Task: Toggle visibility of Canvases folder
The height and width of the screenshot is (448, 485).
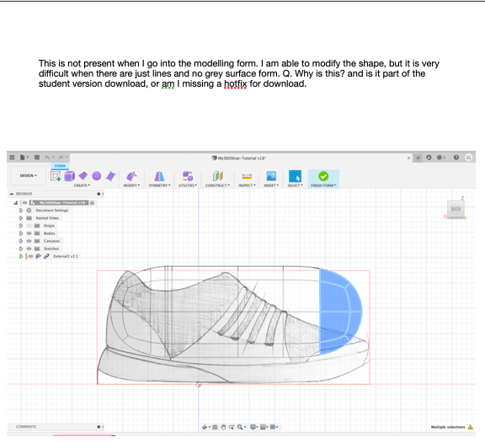Action: point(29,241)
